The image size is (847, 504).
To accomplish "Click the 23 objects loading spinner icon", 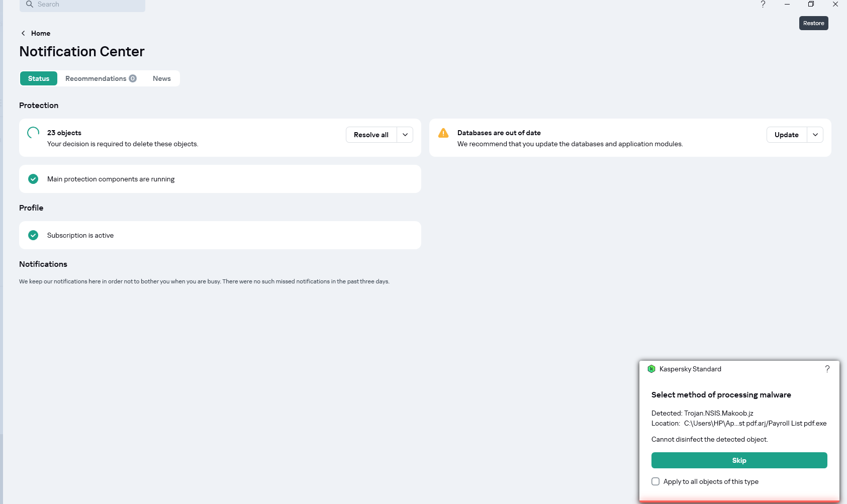I will [33, 133].
